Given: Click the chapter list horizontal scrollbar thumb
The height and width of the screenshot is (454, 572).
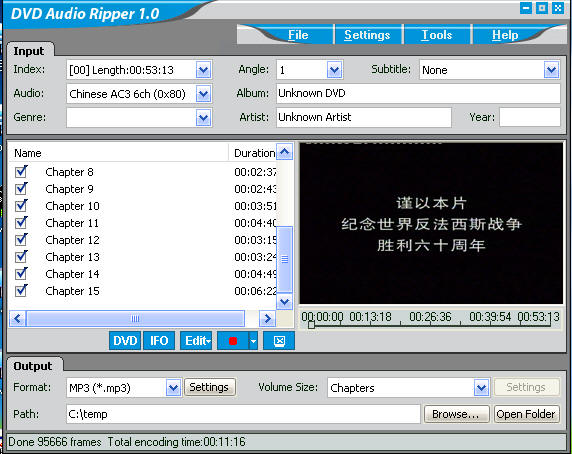Looking at the screenshot, I should pyautogui.click(x=135, y=319).
